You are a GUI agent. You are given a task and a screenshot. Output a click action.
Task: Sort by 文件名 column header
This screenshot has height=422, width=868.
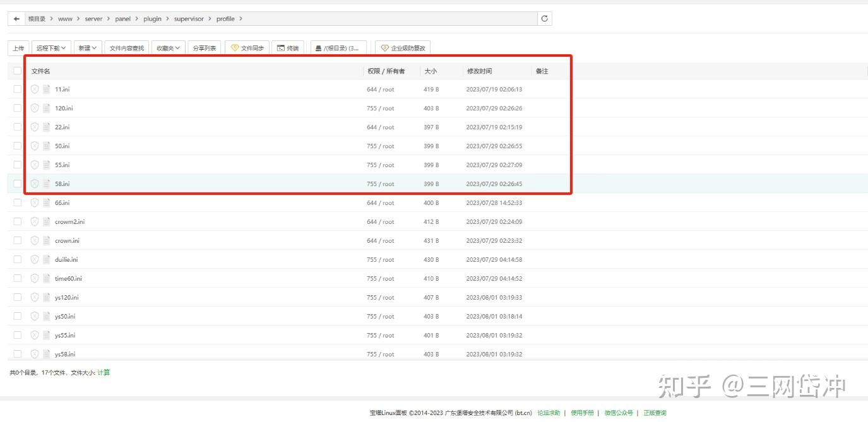pyautogui.click(x=40, y=71)
